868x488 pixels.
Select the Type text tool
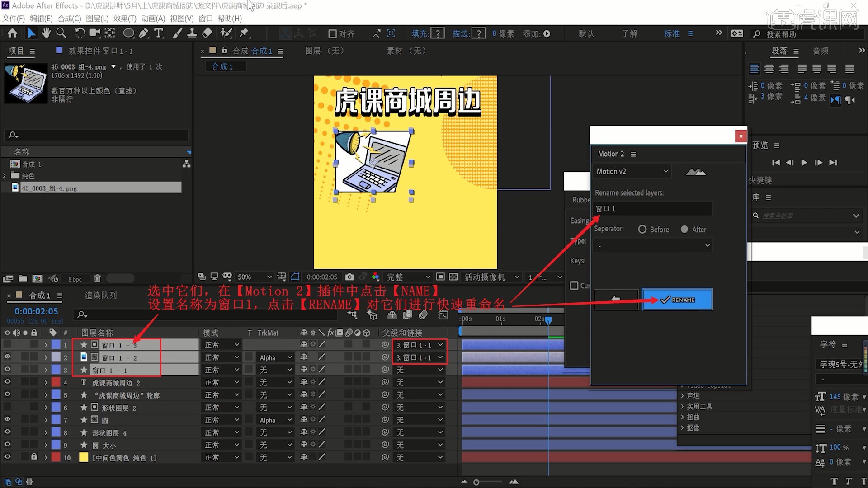tap(159, 33)
